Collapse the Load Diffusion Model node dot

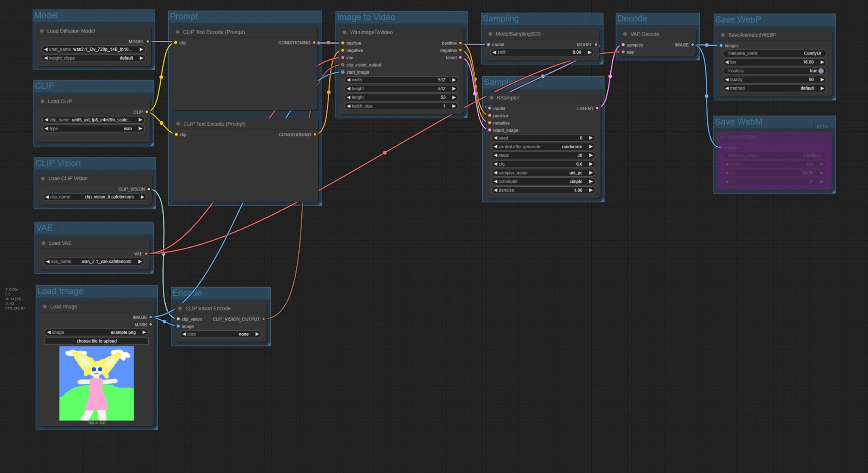click(42, 31)
